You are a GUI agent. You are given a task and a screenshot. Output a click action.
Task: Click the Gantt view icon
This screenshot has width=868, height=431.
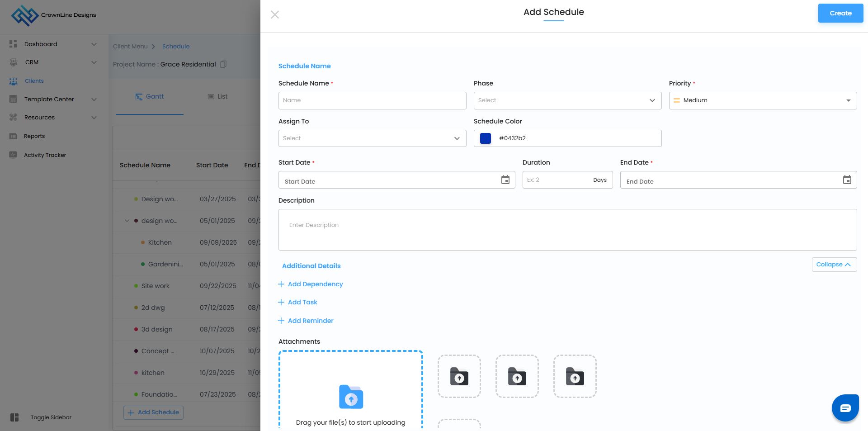[x=139, y=97]
